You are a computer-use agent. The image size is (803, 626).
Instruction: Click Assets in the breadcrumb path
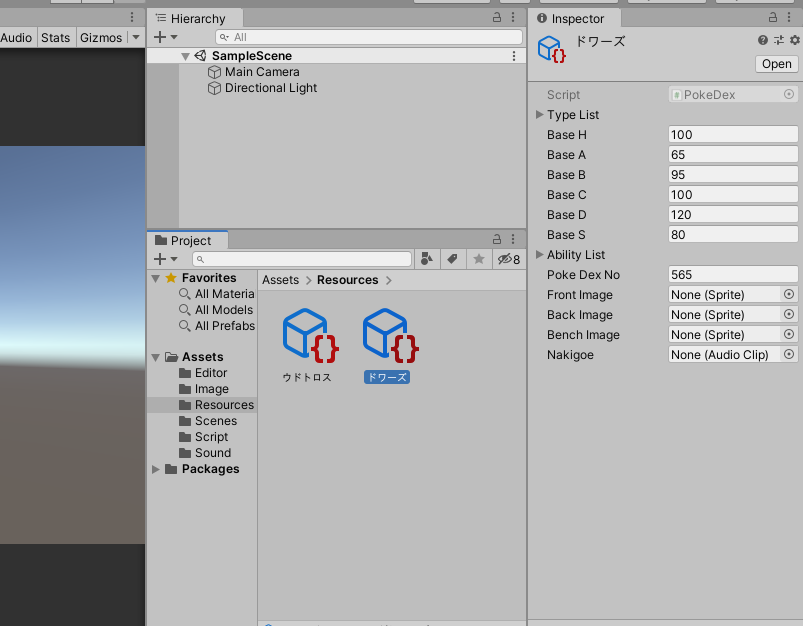[280, 280]
